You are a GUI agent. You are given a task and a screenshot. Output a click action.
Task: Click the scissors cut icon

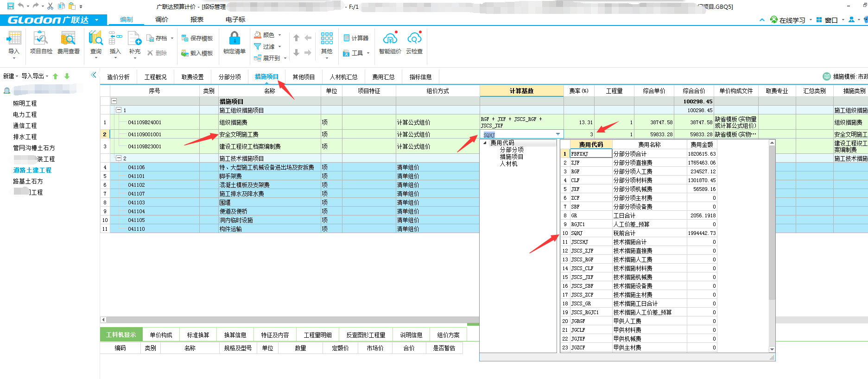click(x=50, y=6)
